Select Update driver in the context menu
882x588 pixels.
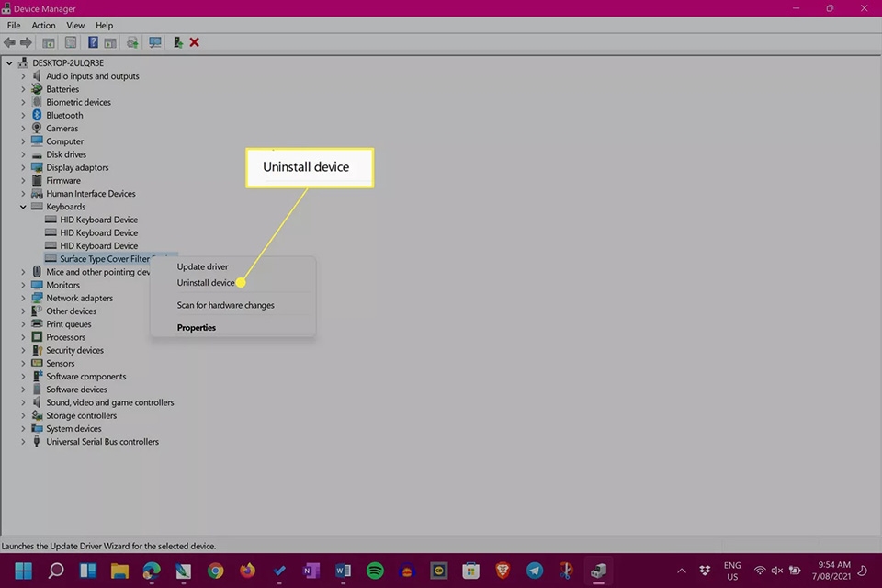pyautogui.click(x=202, y=266)
